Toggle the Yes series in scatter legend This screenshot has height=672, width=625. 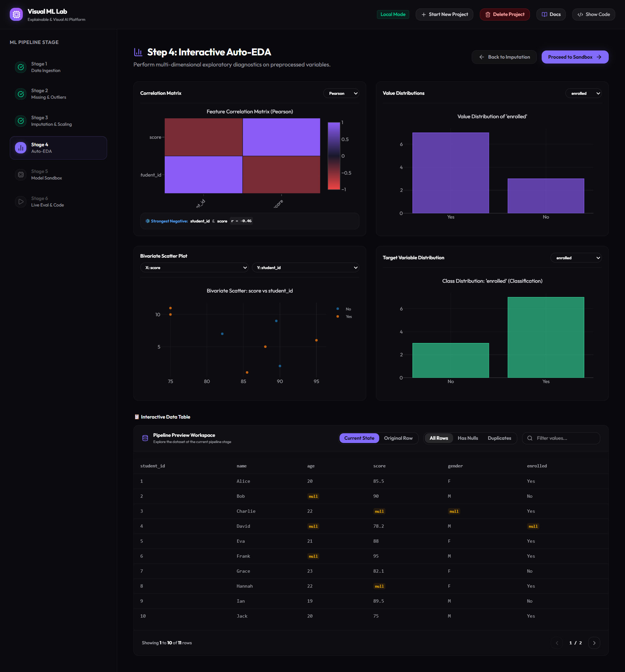(x=344, y=316)
